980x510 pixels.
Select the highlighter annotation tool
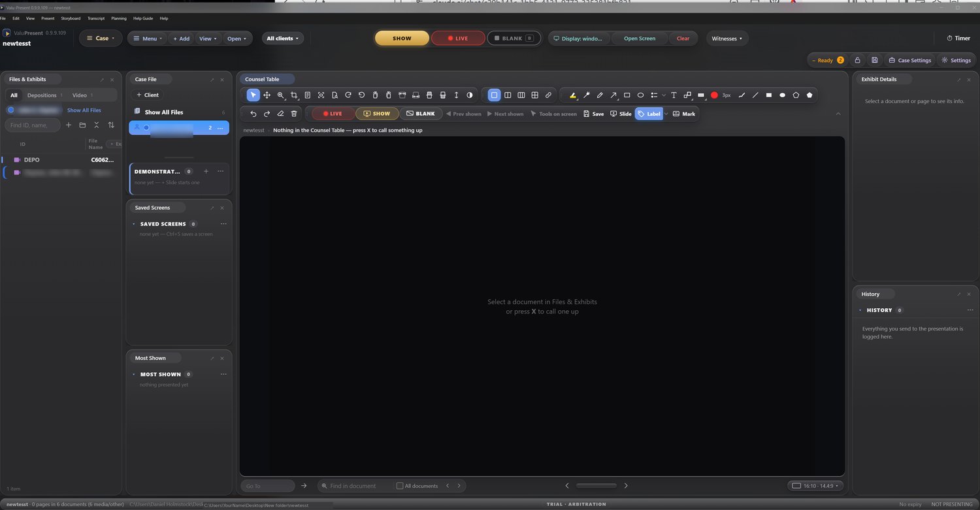[573, 95]
